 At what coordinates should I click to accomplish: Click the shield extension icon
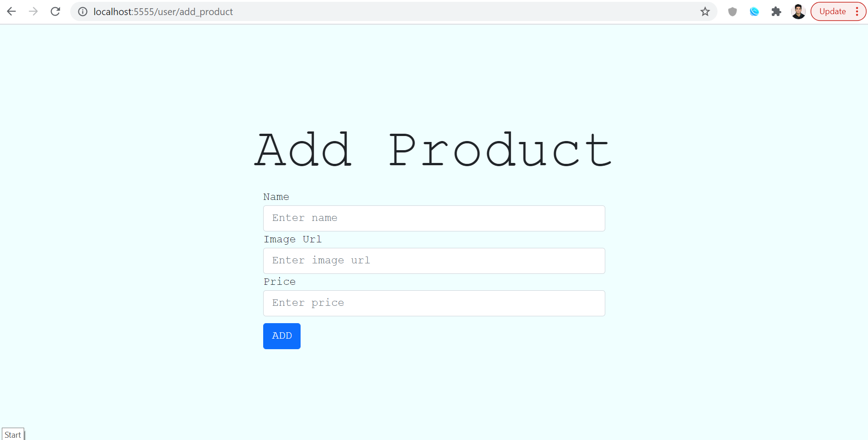(x=732, y=11)
